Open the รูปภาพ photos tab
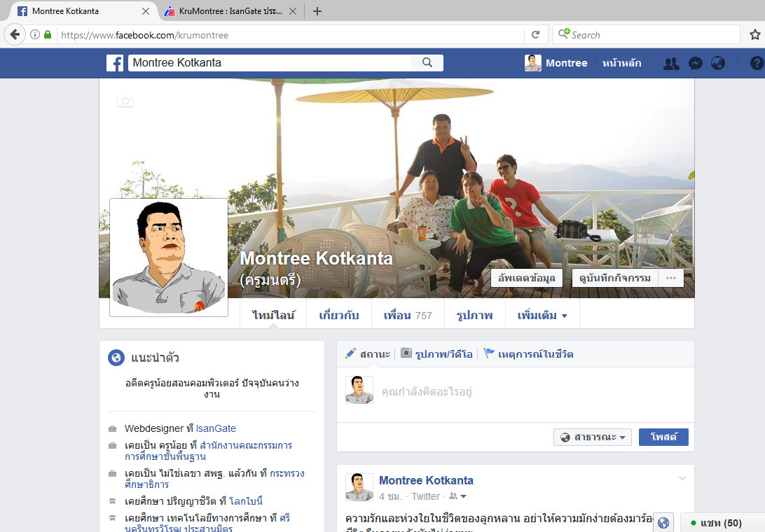Image resolution: width=765 pixels, height=532 pixels. pyautogui.click(x=475, y=316)
